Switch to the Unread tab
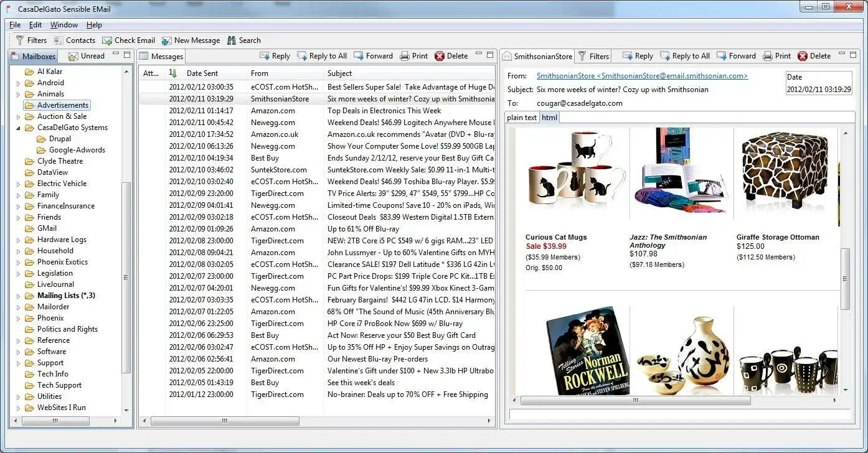The width and height of the screenshot is (868, 453). tap(87, 56)
